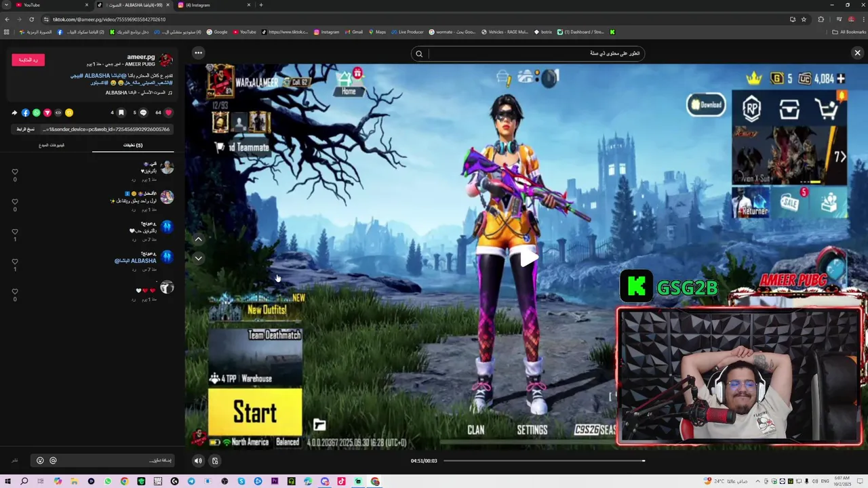Go to the previous video arrow
868x488 pixels.
point(198,239)
